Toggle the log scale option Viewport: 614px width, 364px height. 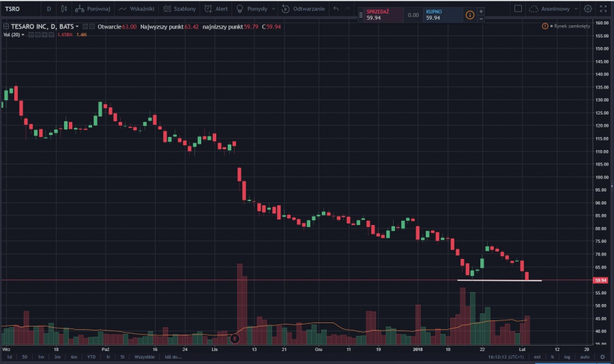pos(567,357)
